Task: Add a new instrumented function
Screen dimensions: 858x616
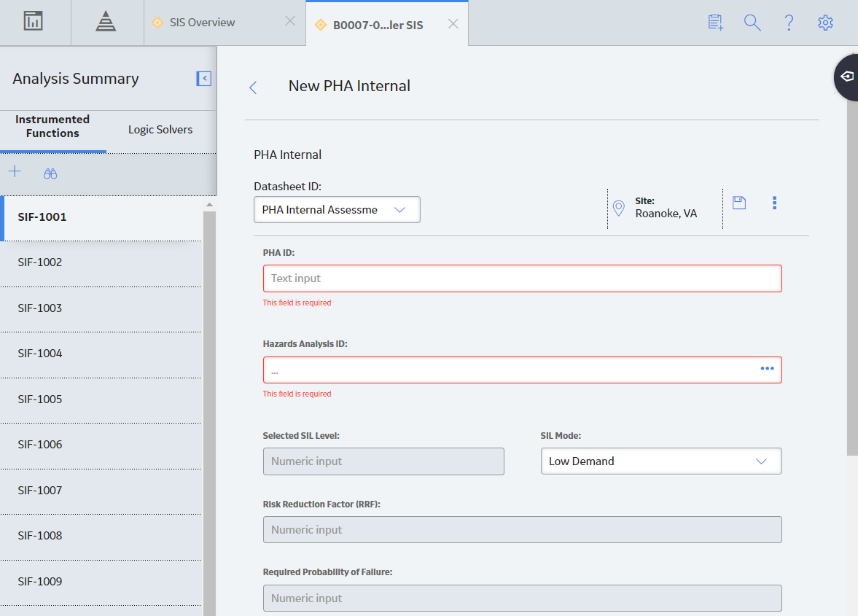Action: 15,172
